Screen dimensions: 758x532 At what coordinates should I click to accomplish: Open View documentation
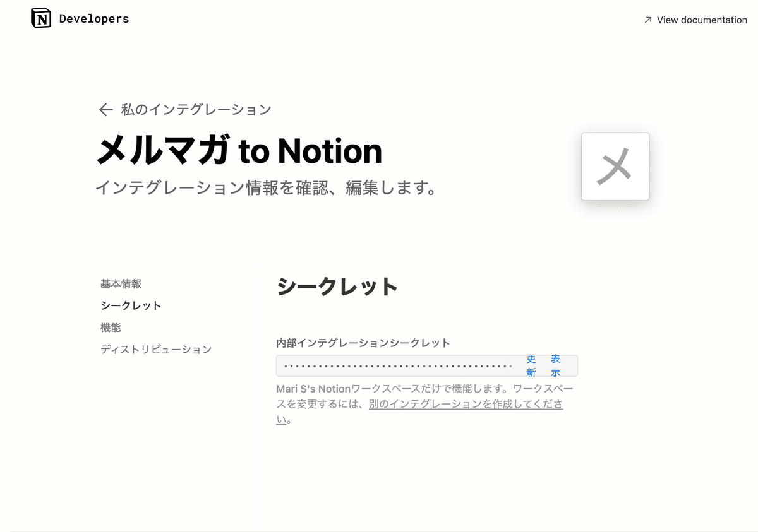(x=702, y=20)
